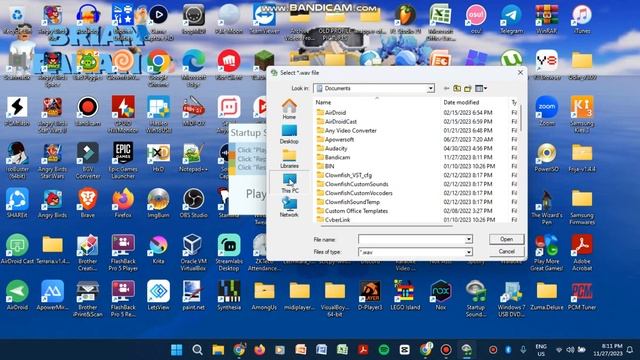This screenshot has width=640, height=360.
Task: Open the notification bell in system tray
Action: coord(631,350)
